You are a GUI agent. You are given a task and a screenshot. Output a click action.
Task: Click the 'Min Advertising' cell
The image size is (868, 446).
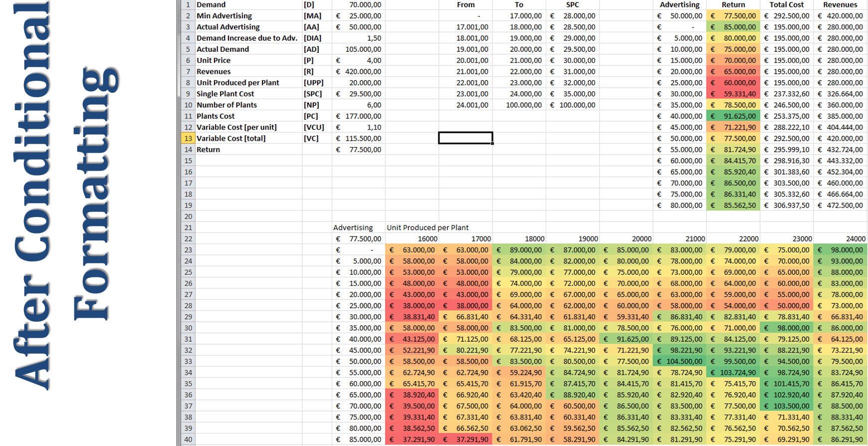point(248,15)
